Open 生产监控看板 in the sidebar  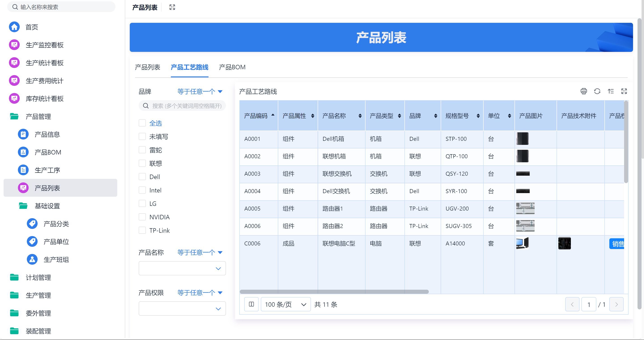point(45,45)
